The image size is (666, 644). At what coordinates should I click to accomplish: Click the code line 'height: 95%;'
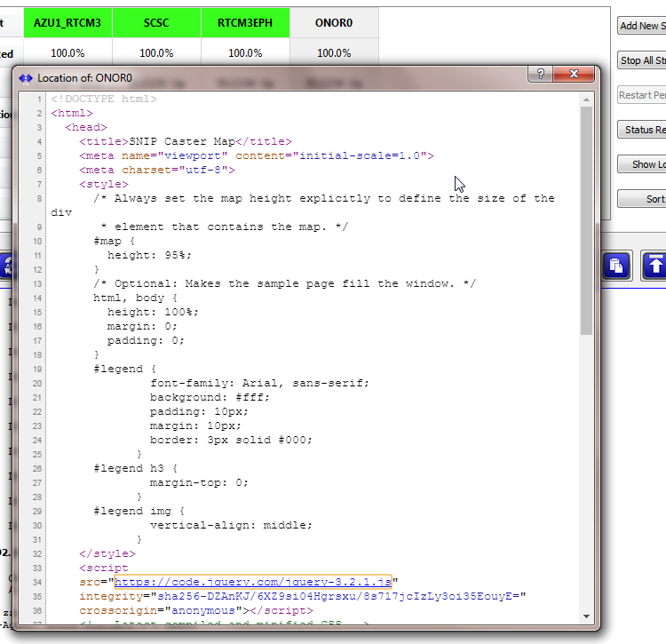tap(149, 255)
